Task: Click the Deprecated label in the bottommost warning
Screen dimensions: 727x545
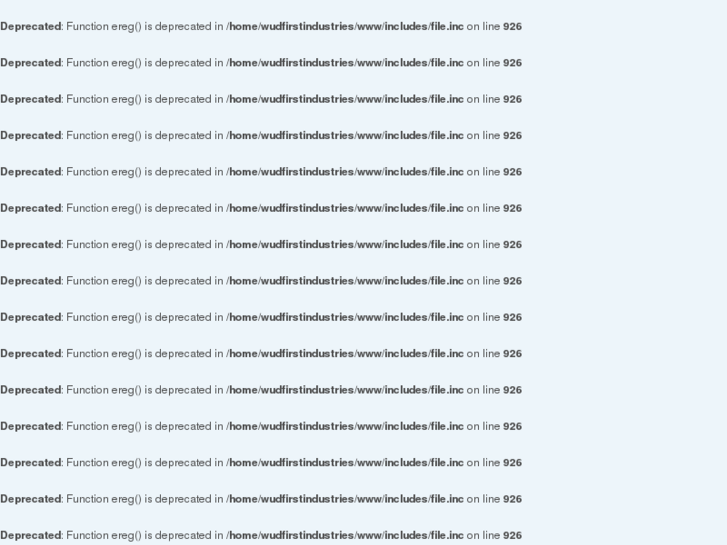Action: tap(31, 535)
